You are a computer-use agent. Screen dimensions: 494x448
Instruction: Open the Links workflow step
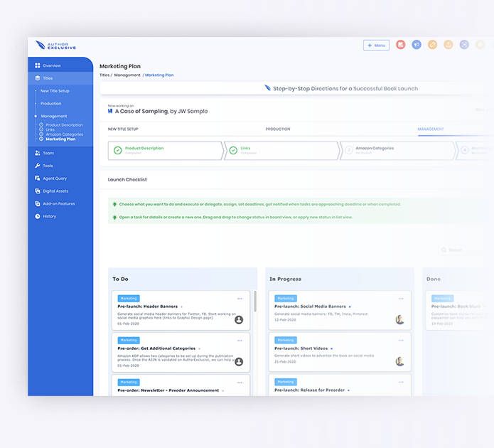282,151
